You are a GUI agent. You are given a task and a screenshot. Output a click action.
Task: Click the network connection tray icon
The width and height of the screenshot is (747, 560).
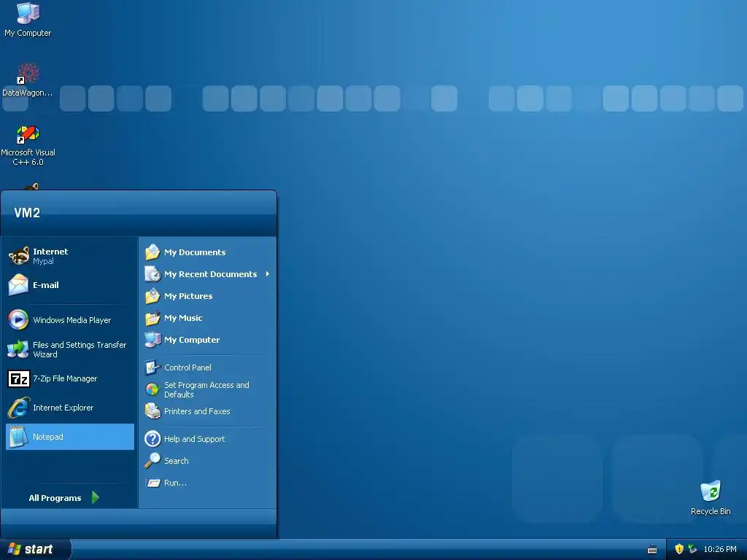point(692,549)
